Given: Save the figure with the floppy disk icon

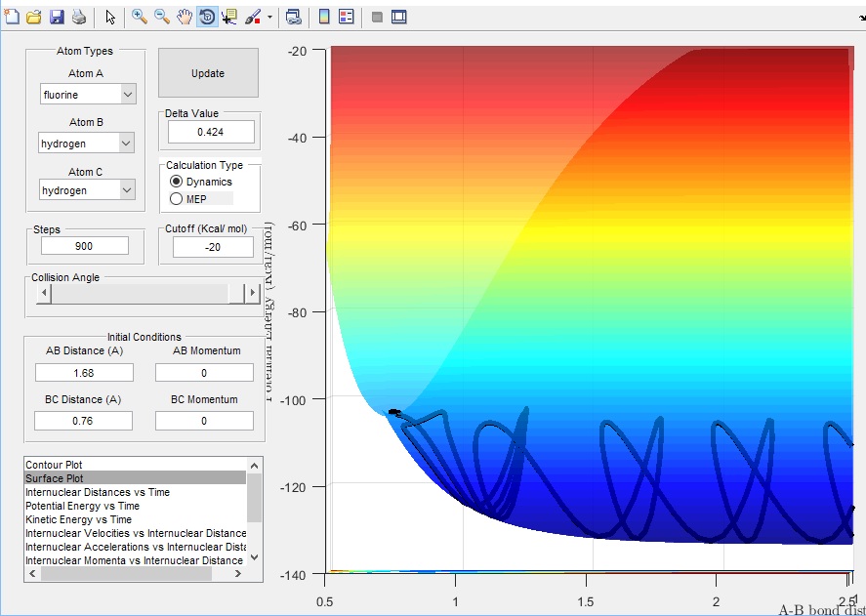Looking at the screenshot, I should coord(57,17).
